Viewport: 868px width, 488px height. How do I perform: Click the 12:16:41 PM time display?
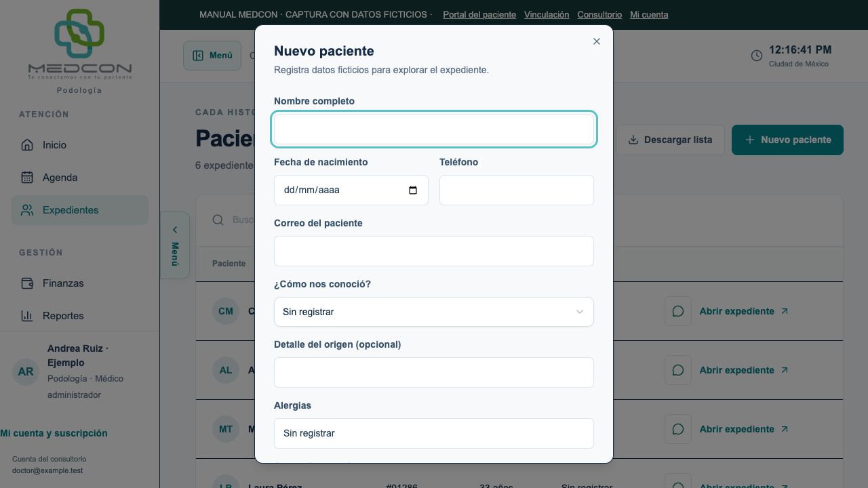coord(800,50)
